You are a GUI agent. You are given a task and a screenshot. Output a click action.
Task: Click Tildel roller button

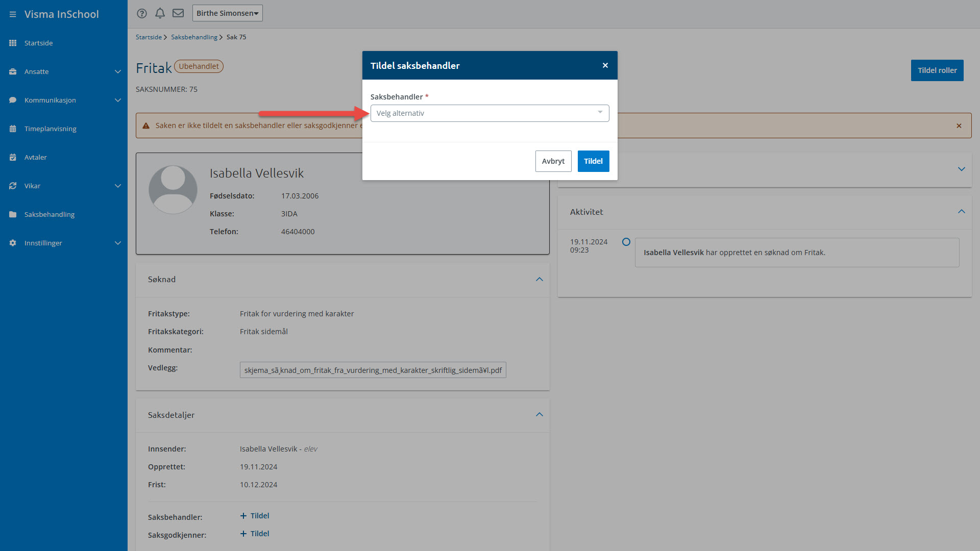point(937,70)
